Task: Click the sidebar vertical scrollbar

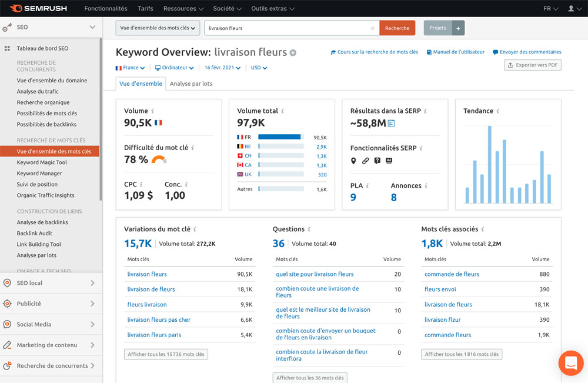Action: click(x=101, y=119)
